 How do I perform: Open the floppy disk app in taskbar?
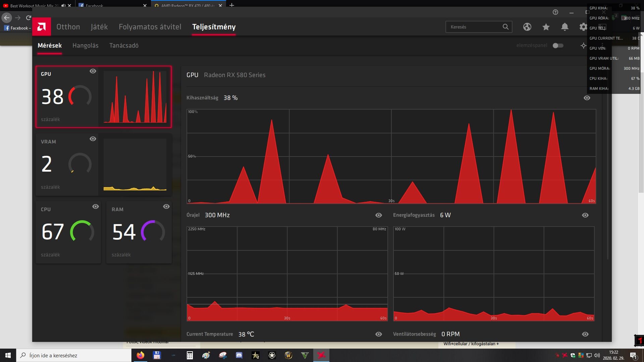coord(157,355)
